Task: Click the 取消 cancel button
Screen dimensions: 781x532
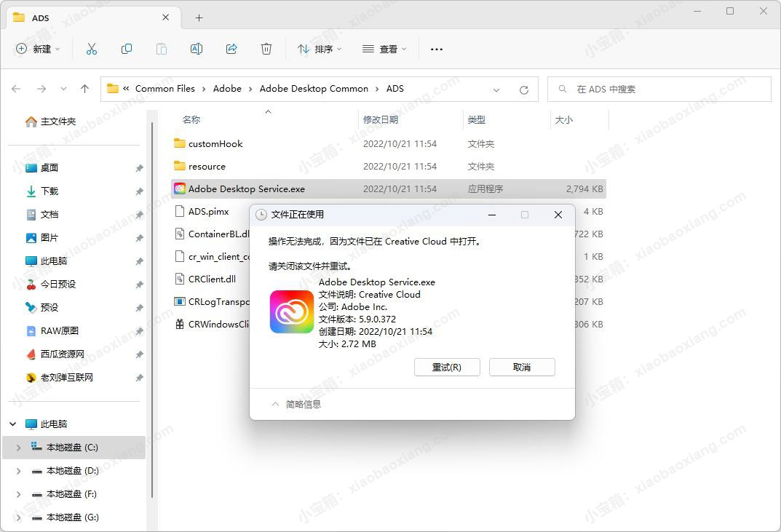Action: [522, 367]
